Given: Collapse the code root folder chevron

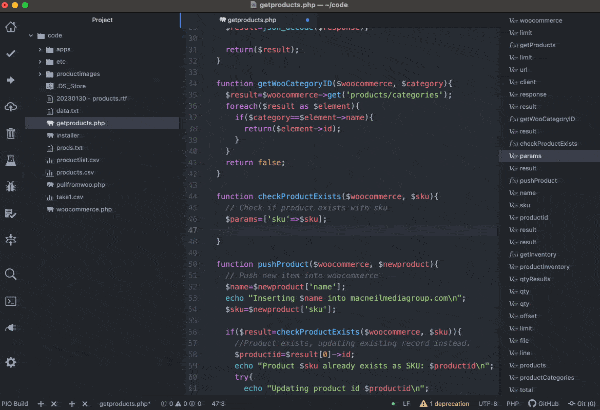Looking at the screenshot, I should (x=31, y=36).
